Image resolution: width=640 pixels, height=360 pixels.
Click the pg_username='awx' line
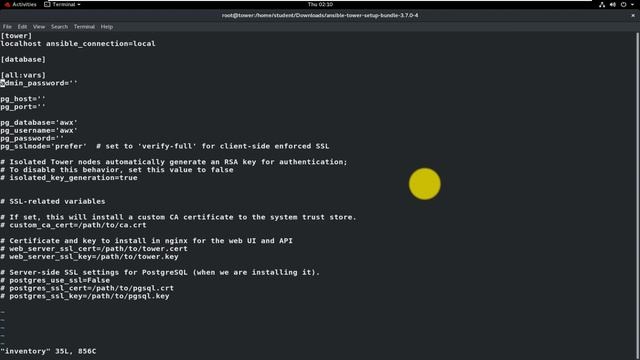39,131
